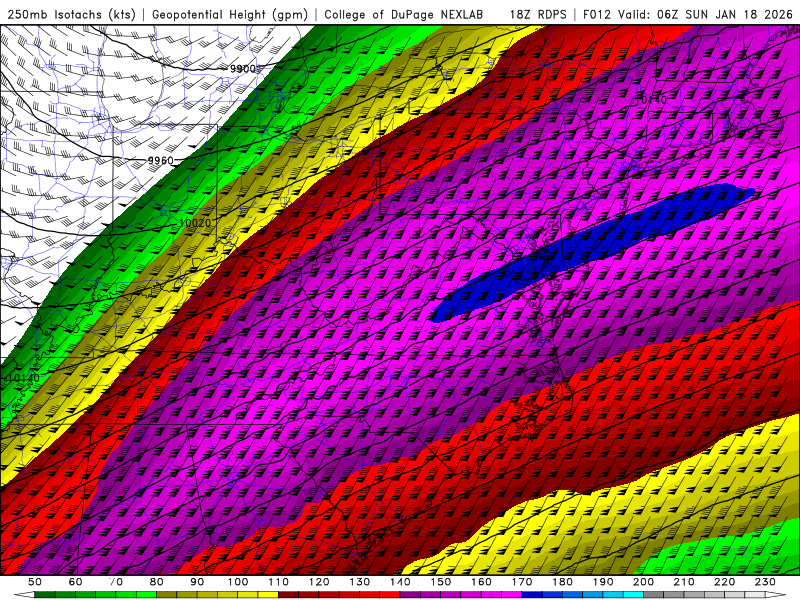Click the blue jet core maximum region
Viewport: 800px width, 600px height.
pyautogui.click(x=592, y=253)
